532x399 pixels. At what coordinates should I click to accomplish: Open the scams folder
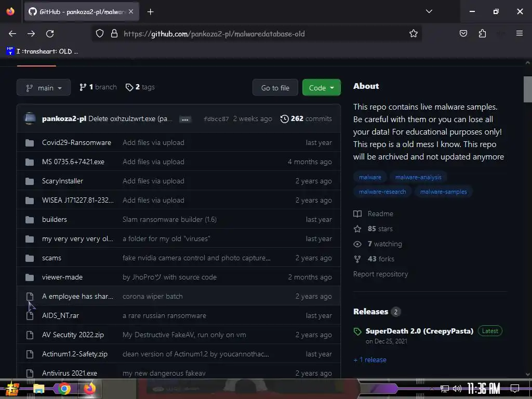51,258
